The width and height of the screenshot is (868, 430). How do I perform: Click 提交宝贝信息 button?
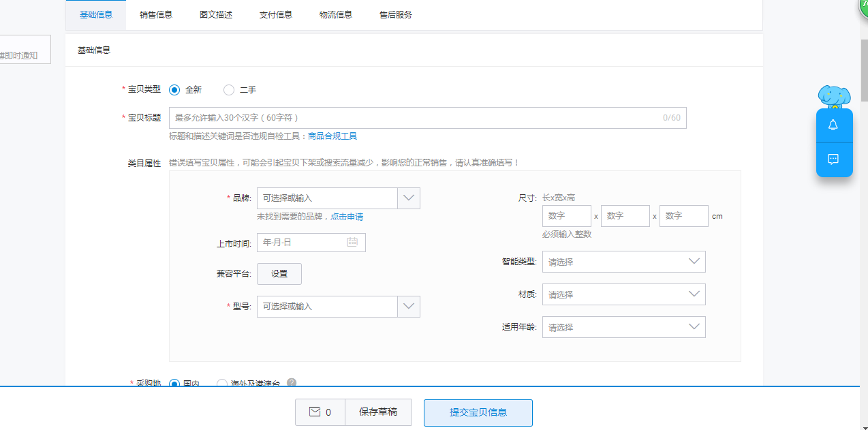[x=478, y=413]
